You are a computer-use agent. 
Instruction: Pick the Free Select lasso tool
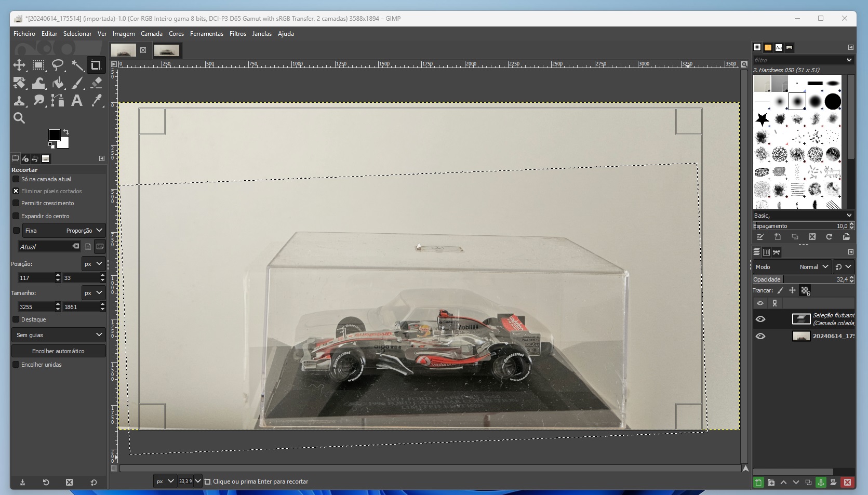58,65
